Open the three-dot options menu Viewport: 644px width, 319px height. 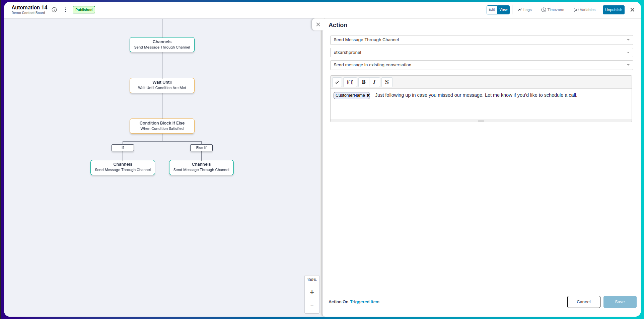point(66,10)
